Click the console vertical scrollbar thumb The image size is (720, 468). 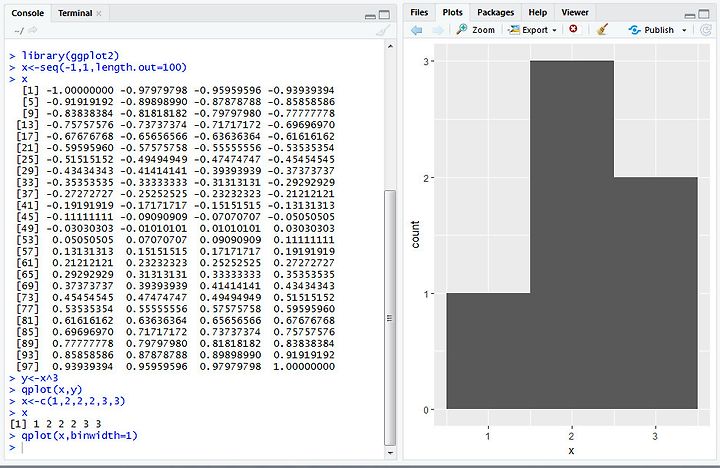(x=390, y=317)
